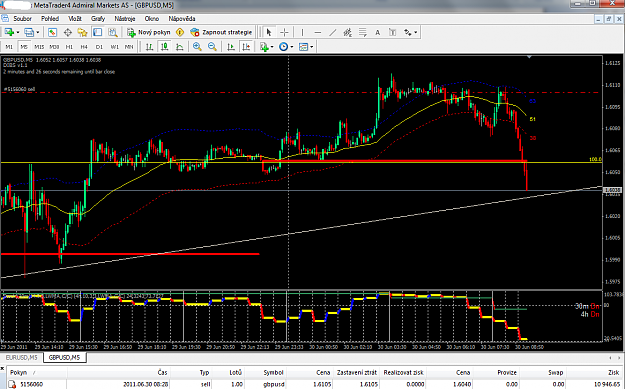The height and width of the screenshot is (389, 625).
Task: Switch to the H1 timeframe
Action: [69, 47]
